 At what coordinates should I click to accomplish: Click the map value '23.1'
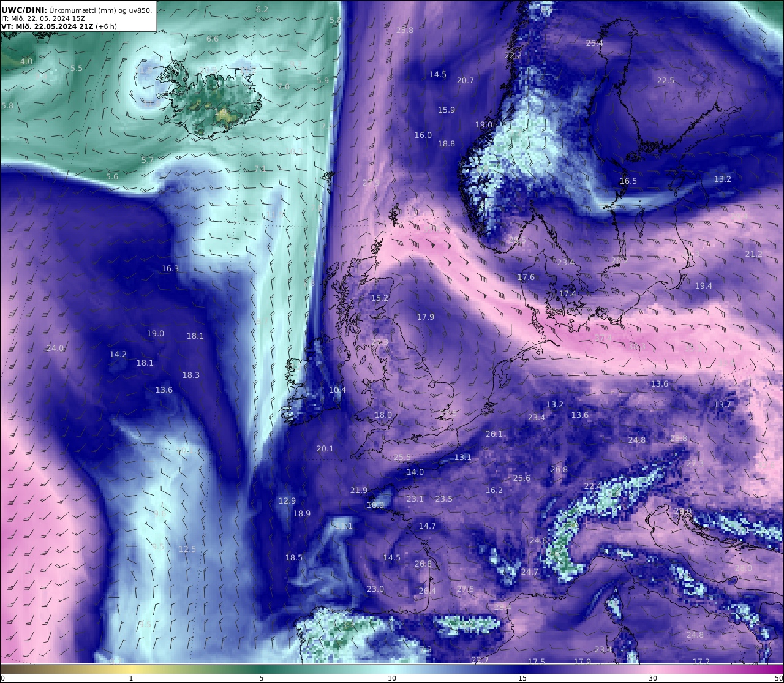point(415,499)
